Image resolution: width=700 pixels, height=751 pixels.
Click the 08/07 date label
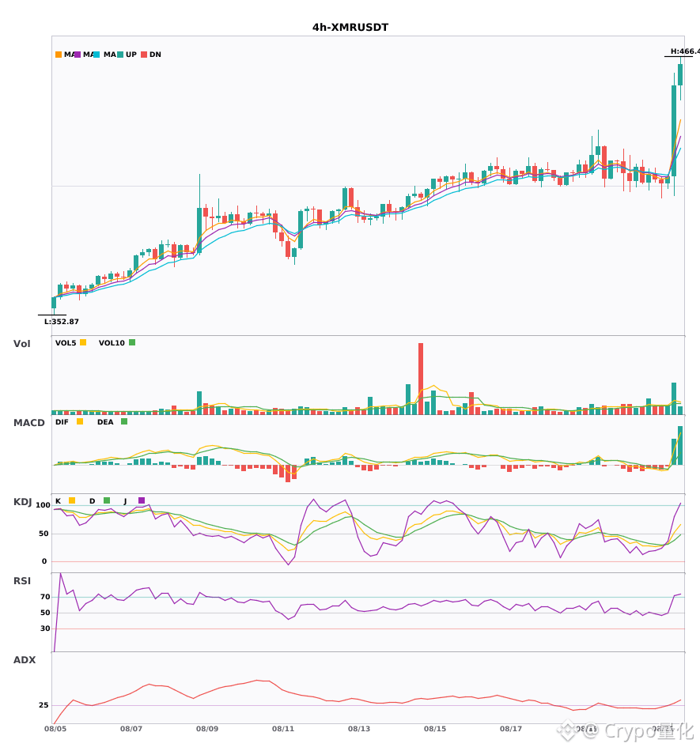(x=131, y=729)
